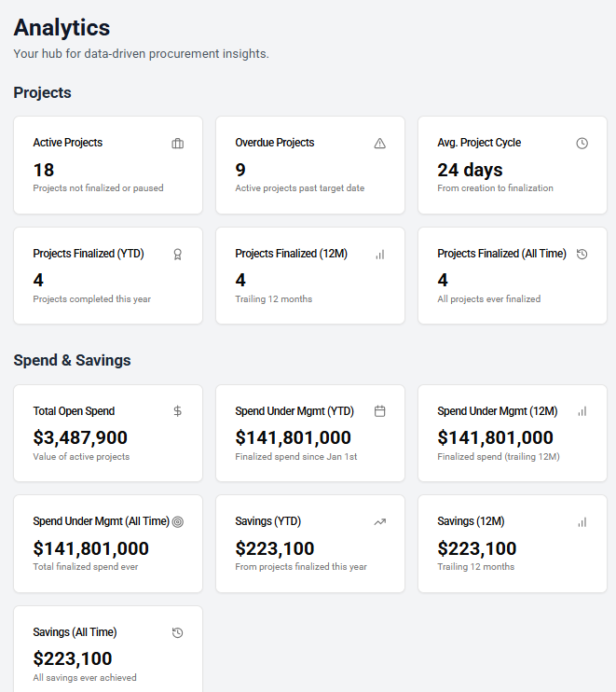
Task: Click the bar chart icon on Savings (12M)
Action: (x=582, y=522)
